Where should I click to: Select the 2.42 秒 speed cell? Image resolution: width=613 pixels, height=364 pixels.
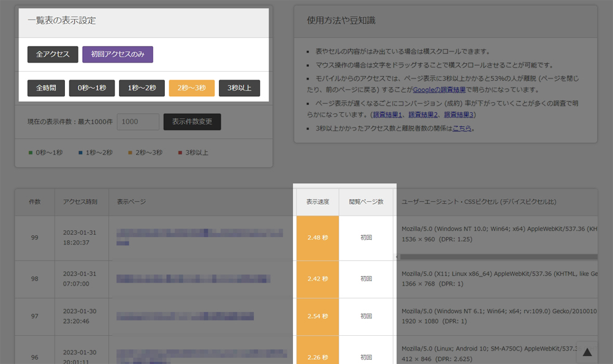(318, 279)
